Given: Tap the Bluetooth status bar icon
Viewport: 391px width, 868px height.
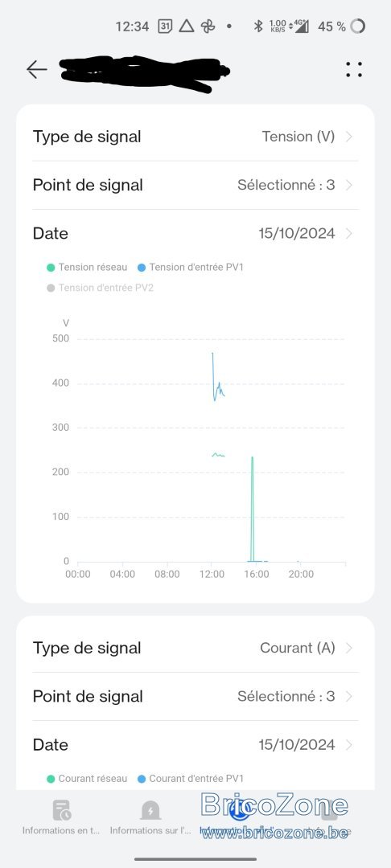Looking at the screenshot, I should click(x=257, y=26).
